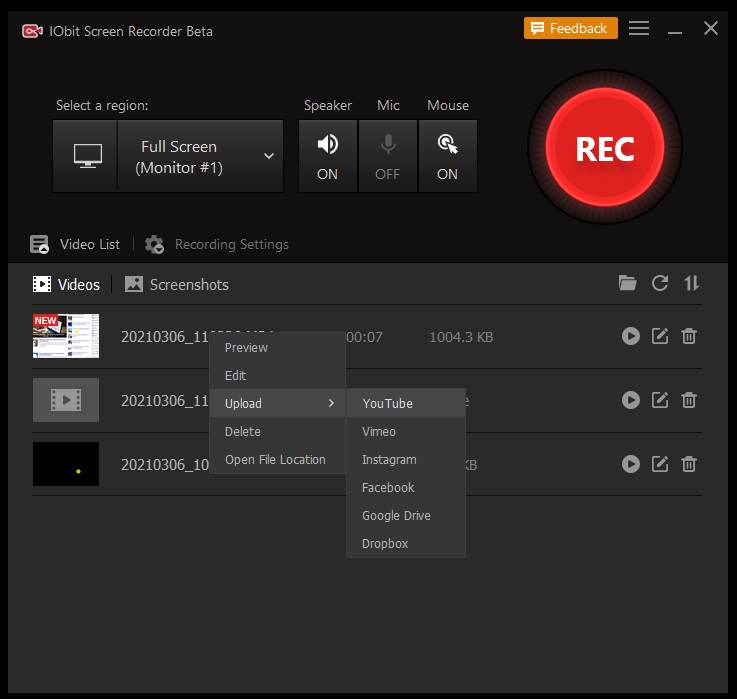737x699 pixels.
Task: Delete the second video in list
Action: tap(689, 400)
